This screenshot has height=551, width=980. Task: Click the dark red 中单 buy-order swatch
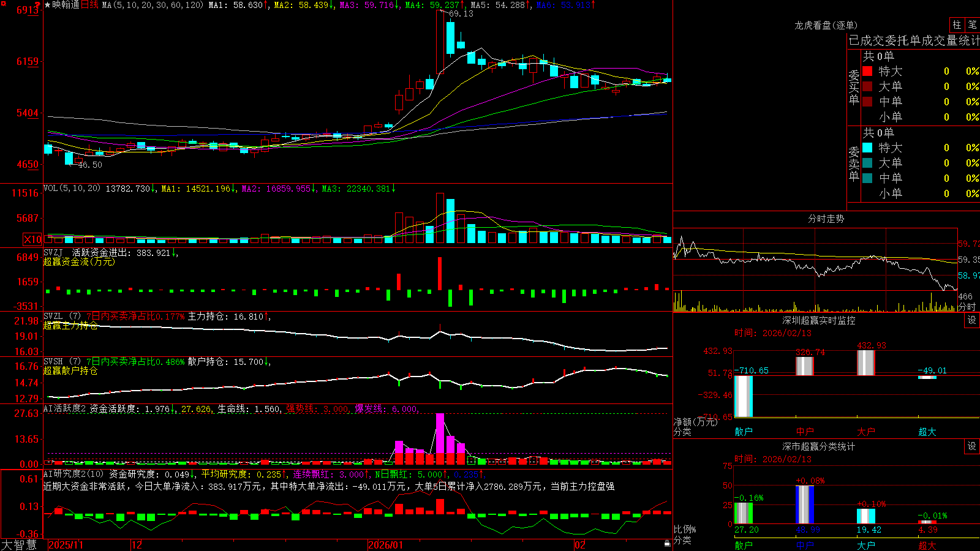(867, 102)
